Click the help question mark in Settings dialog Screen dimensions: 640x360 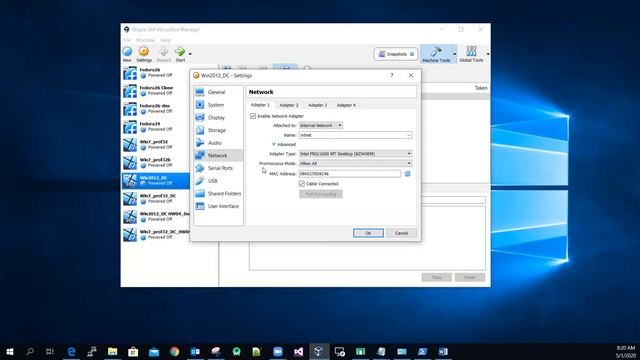click(x=392, y=76)
